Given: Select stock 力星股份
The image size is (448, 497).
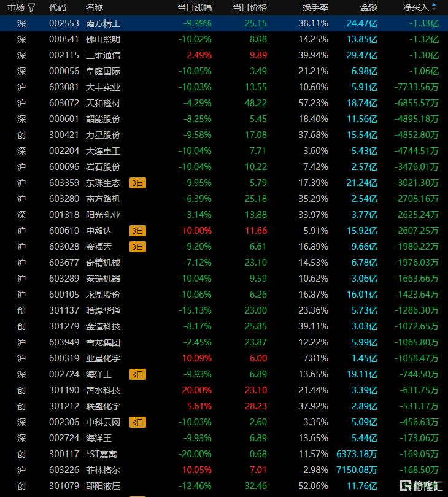Looking at the screenshot, I should pyautogui.click(x=103, y=135).
